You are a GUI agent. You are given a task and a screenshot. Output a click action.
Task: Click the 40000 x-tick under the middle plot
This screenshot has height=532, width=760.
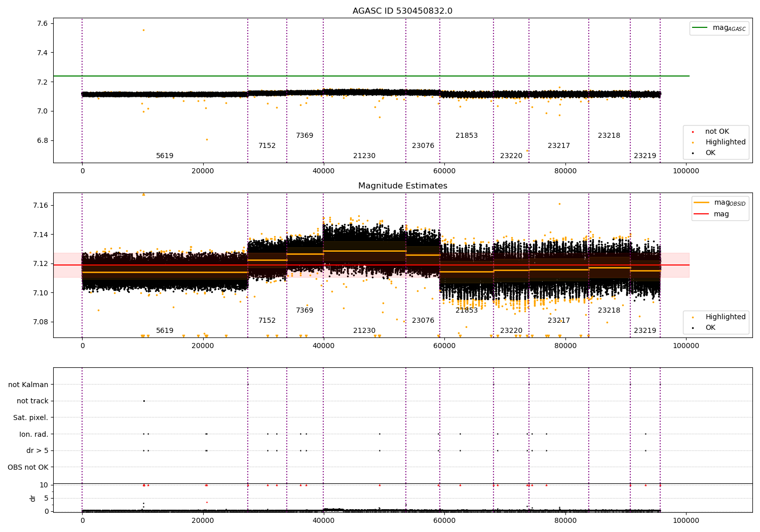coord(323,346)
